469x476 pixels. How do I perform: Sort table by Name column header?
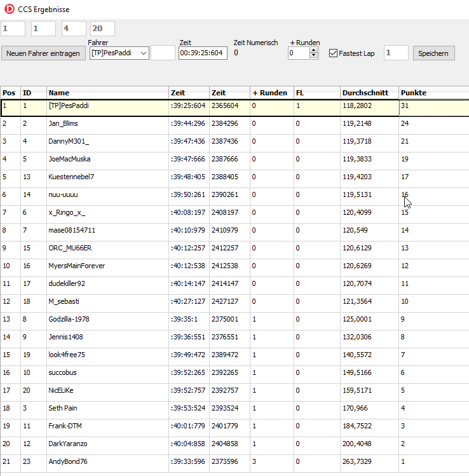pos(107,93)
